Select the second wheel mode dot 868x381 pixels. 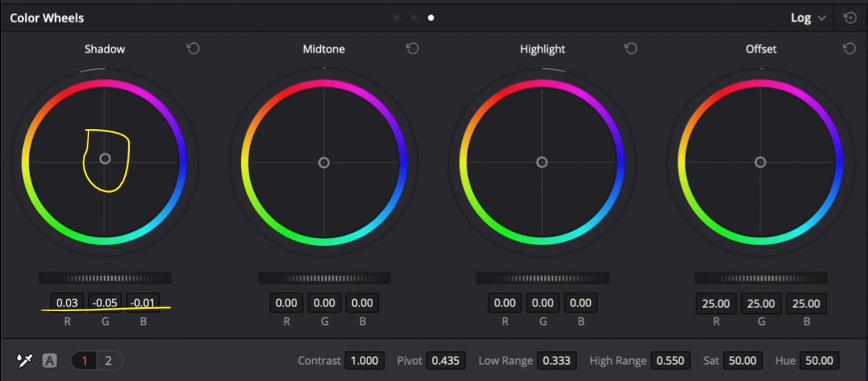tap(414, 18)
